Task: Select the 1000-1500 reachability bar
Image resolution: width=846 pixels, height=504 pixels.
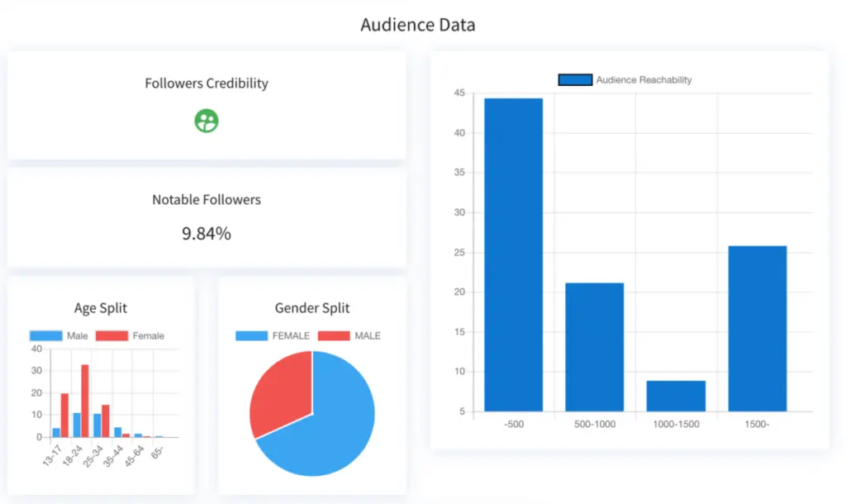Action: (x=676, y=396)
